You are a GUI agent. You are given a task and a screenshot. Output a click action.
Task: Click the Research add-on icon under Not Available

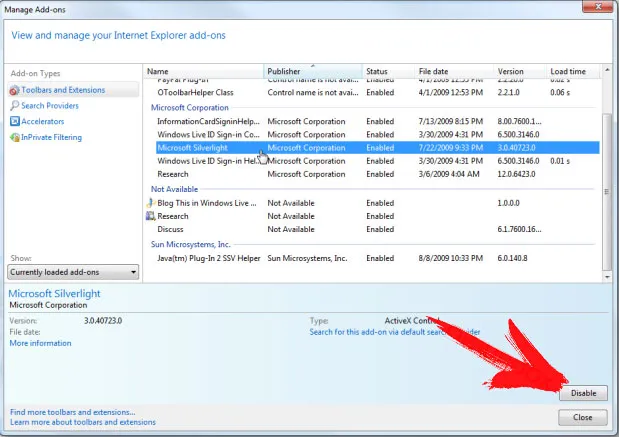tap(150, 216)
